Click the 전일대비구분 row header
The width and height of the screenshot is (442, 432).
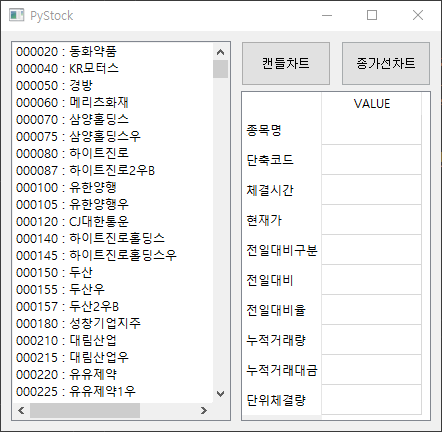tap(282, 250)
